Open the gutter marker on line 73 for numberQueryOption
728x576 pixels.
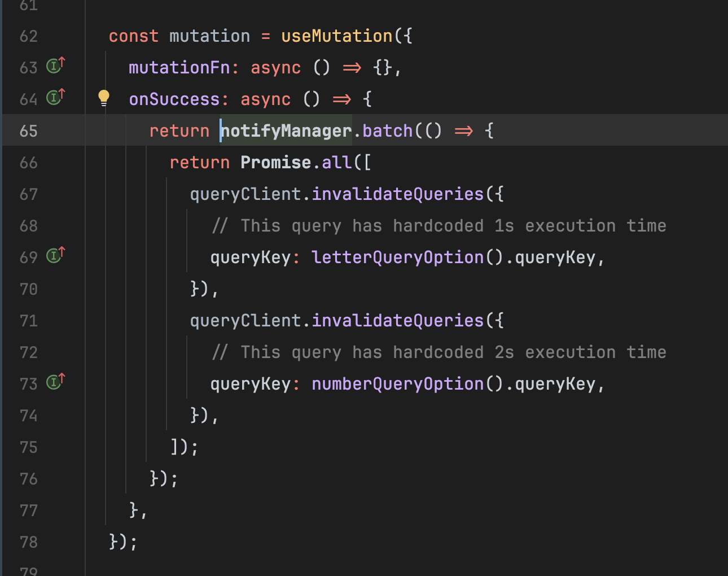point(55,382)
